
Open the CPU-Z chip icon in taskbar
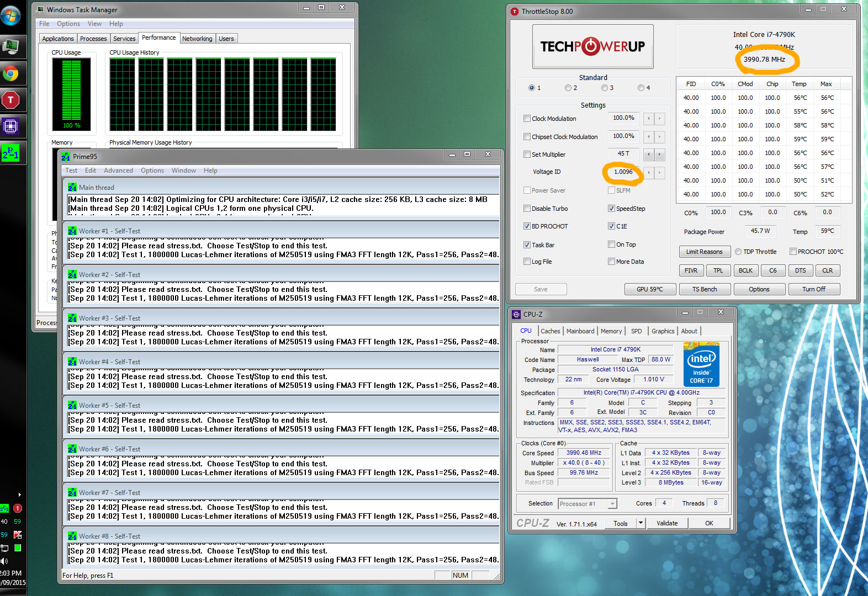tap(10, 126)
